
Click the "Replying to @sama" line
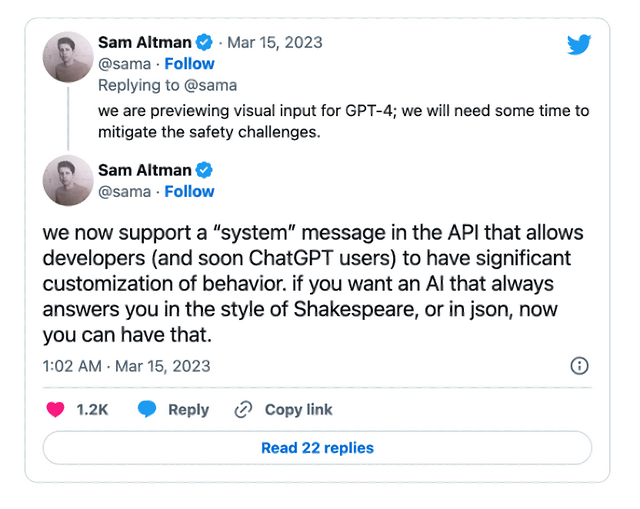[167, 85]
